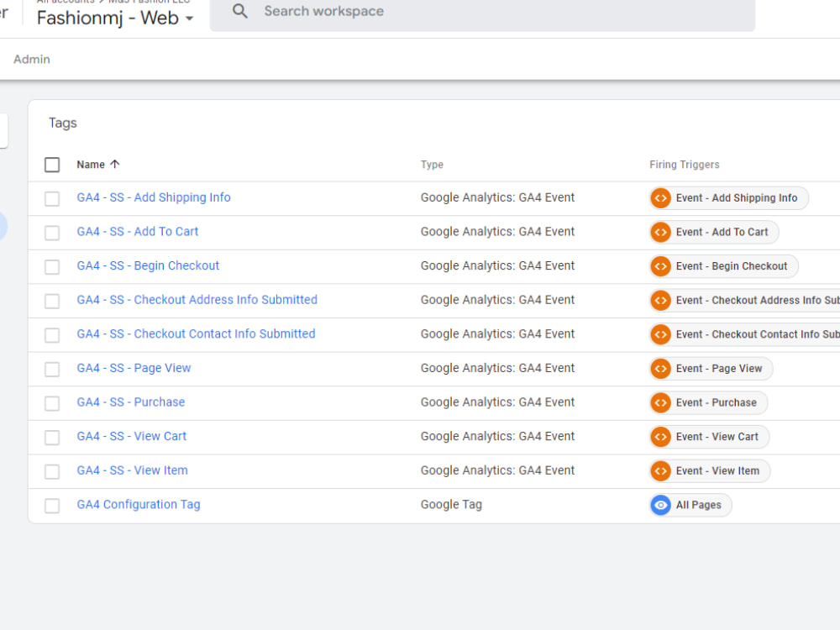Open the Event - Begin Checkout trigger
This screenshot has width=840, height=630.
point(722,265)
